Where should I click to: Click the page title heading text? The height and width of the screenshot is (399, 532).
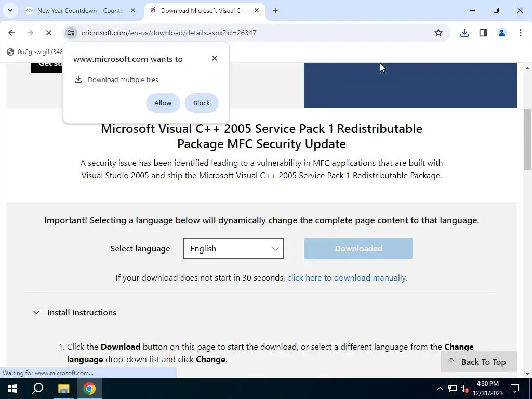(x=262, y=136)
